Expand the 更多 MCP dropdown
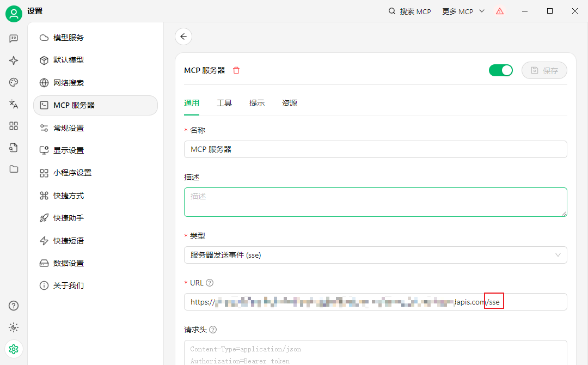The width and height of the screenshot is (588, 365). coord(463,11)
